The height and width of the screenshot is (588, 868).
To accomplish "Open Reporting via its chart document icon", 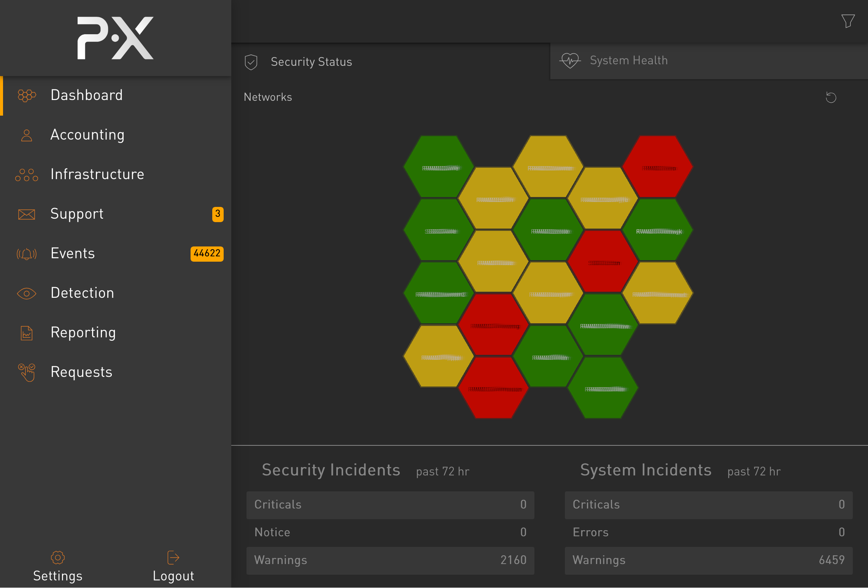I will (x=27, y=333).
